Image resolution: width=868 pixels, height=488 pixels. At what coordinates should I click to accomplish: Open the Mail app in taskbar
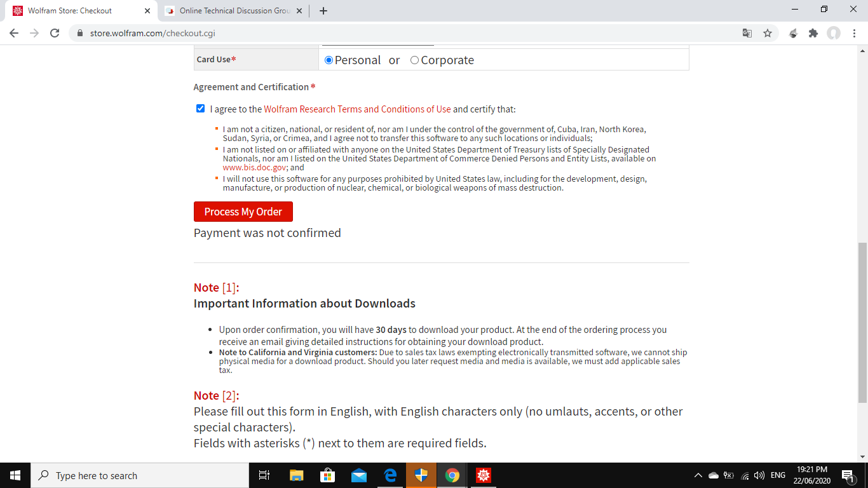[x=359, y=475]
